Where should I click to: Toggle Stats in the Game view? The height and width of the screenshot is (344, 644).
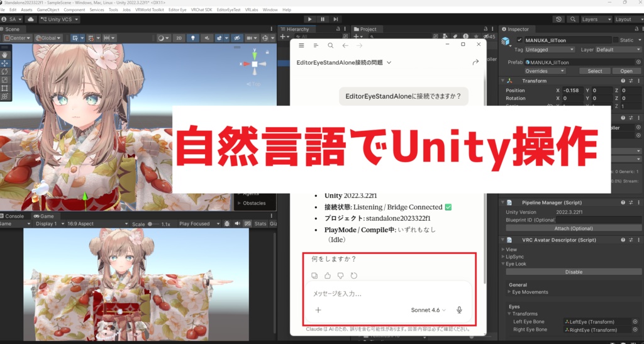click(x=260, y=224)
